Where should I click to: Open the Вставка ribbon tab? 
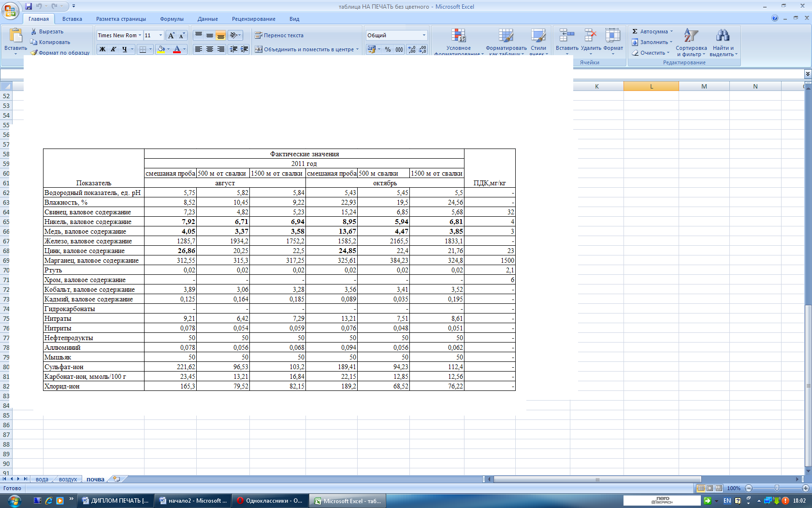pyautogui.click(x=72, y=19)
